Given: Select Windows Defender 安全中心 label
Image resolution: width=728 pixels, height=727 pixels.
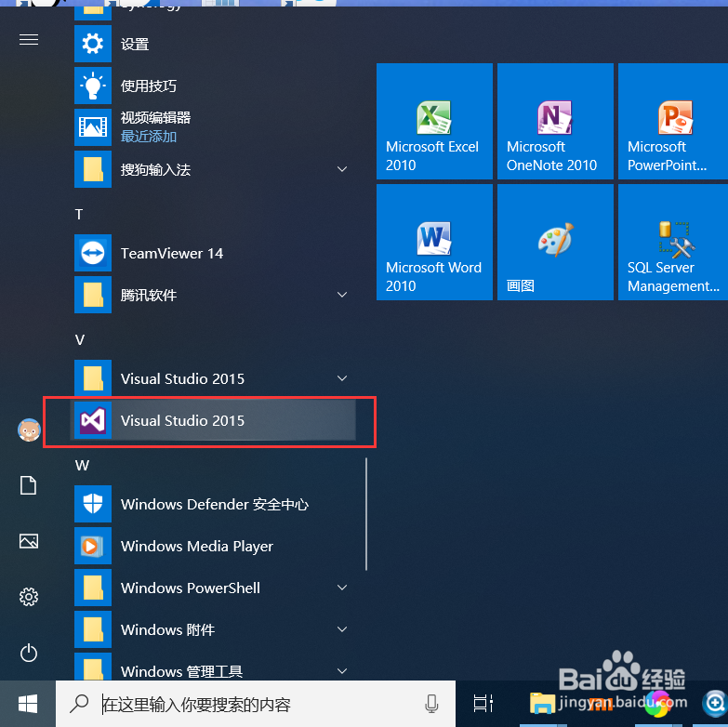Looking at the screenshot, I should [x=215, y=505].
